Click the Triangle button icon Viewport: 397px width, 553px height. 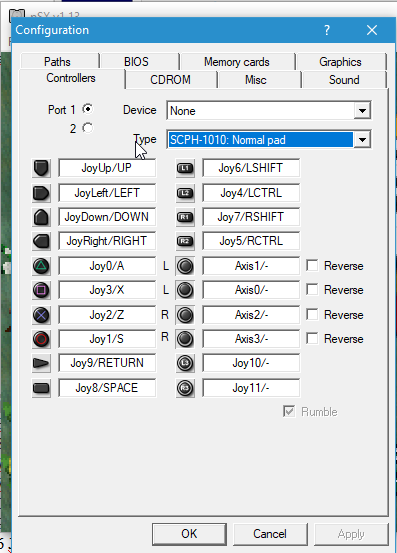(x=41, y=266)
